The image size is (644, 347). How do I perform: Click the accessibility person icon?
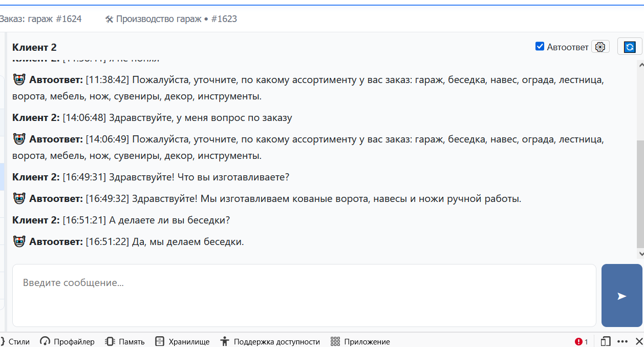(x=224, y=341)
